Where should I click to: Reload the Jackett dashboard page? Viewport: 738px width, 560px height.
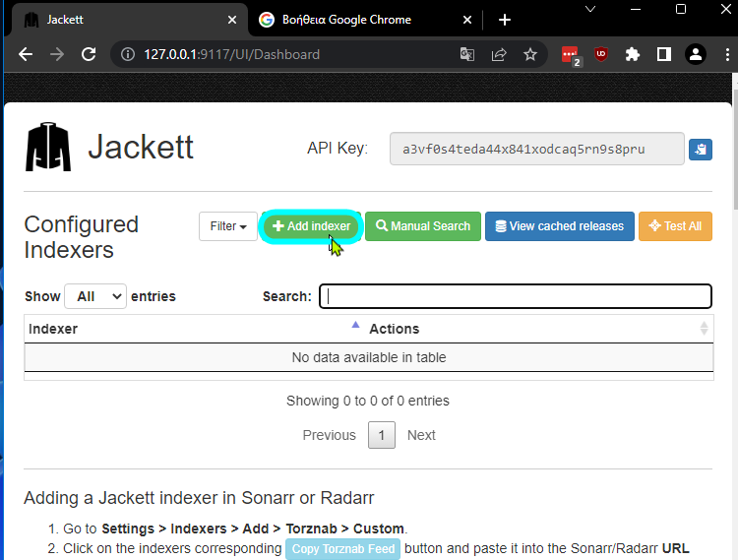point(89,54)
